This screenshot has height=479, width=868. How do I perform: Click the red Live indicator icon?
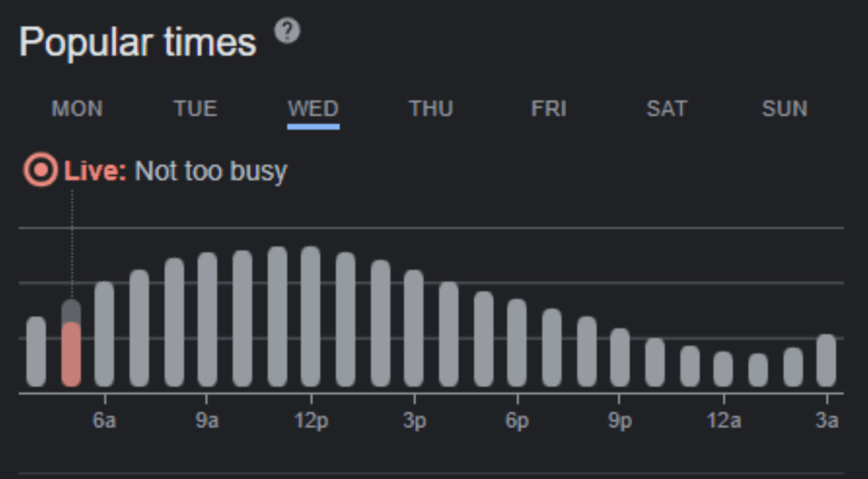[x=40, y=170]
